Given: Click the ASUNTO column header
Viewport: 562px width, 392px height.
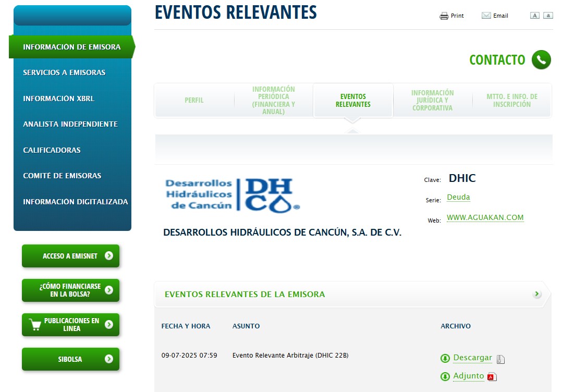Looking at the screenshot, I should tap(246, 326).
